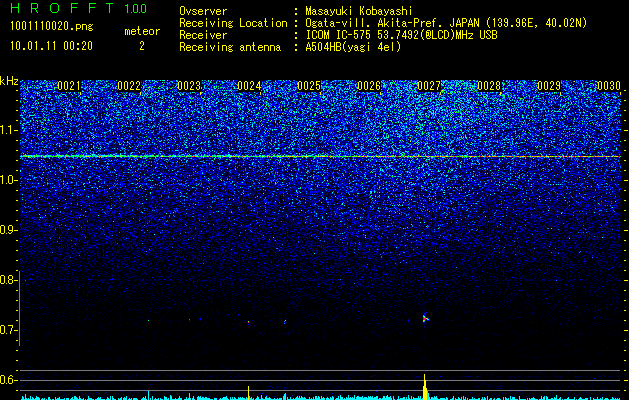
Task: Click the 0023 time marker
Action: click(x=189, y=86)
